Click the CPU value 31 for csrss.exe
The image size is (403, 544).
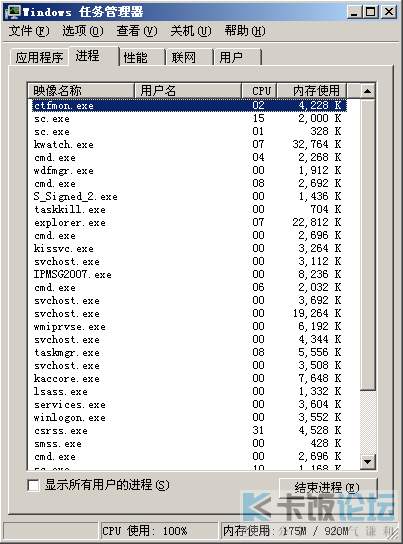tap(258, 430)
